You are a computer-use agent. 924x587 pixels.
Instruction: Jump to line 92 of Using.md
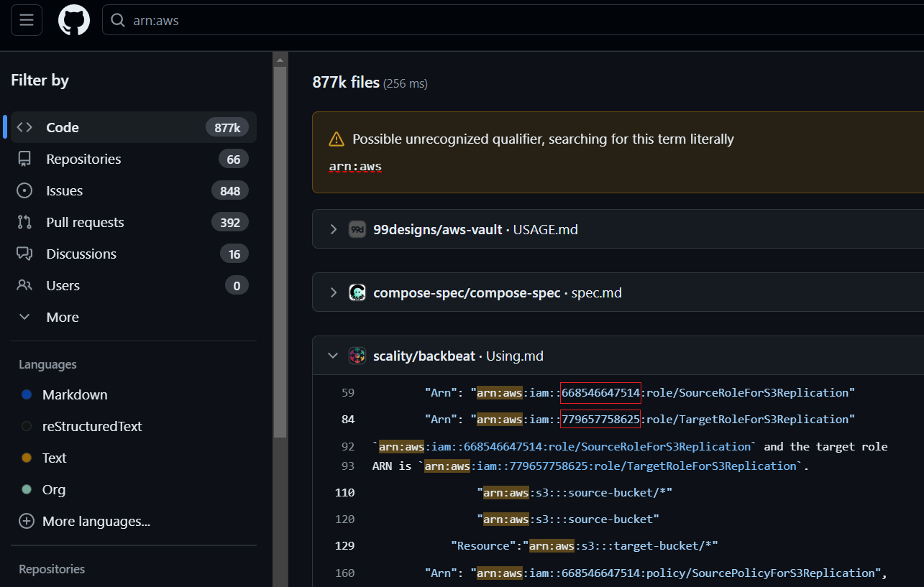[x=348, y=447]
